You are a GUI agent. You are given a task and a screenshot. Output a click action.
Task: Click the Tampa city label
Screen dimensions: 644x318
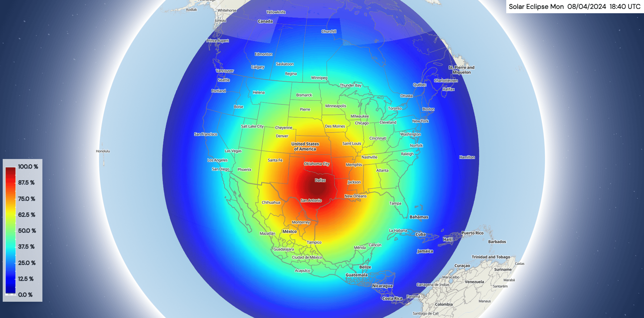click(395, 203)
